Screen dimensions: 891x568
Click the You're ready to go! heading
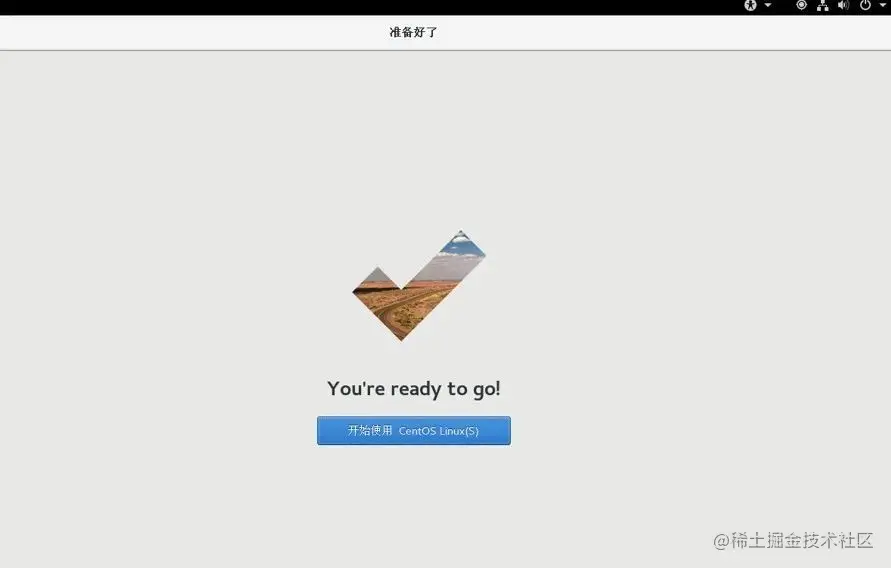pyautogui.click(x=414, y=389)
